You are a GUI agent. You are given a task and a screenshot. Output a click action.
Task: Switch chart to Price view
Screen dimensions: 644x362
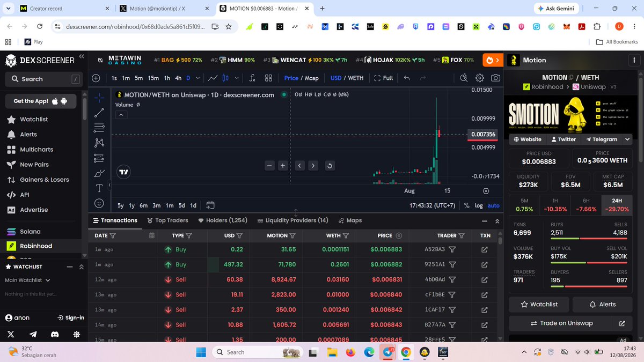tap(291, 78)
